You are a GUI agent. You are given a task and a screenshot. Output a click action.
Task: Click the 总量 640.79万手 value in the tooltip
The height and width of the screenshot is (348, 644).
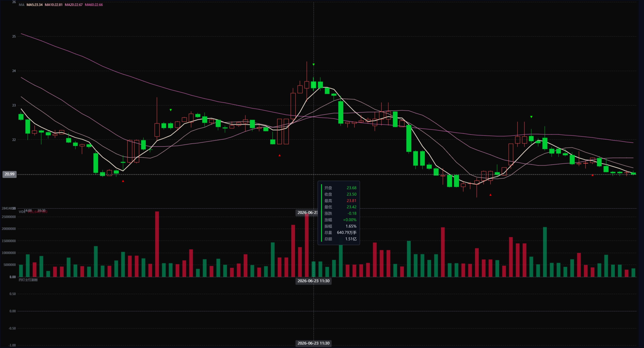[347, 233]
